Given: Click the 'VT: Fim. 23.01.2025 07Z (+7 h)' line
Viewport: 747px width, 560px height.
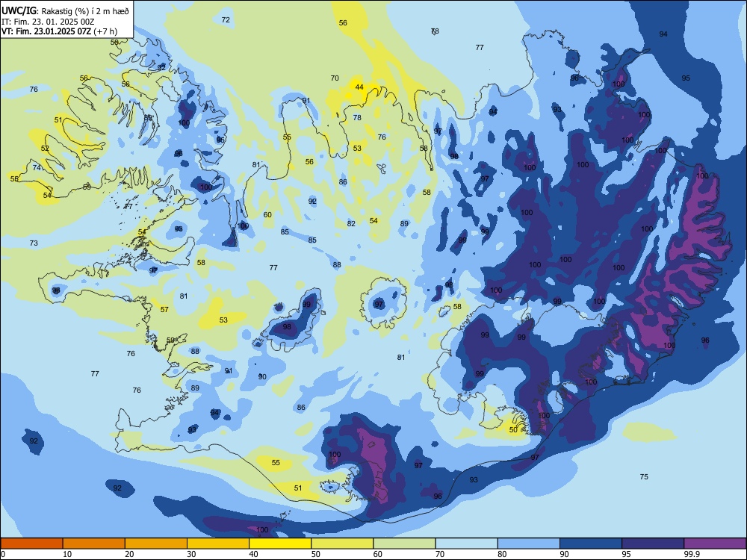Looking at the screenshot, I should tap(59, 31).
